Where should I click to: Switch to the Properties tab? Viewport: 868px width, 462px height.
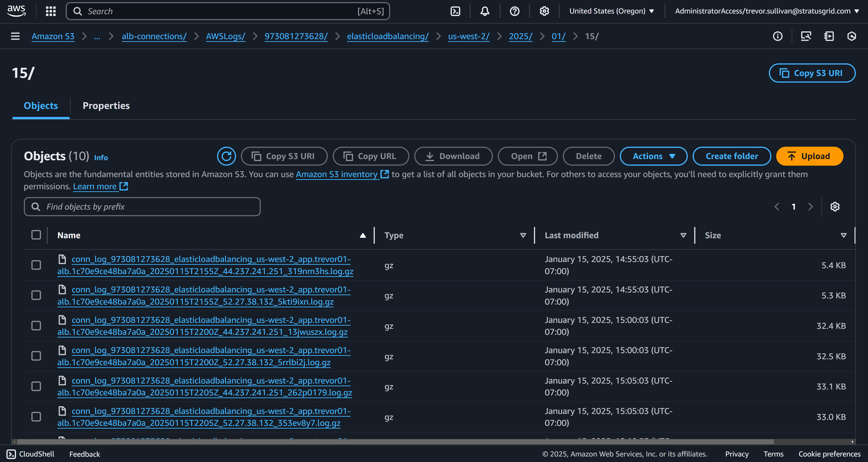tap(106, 106)
